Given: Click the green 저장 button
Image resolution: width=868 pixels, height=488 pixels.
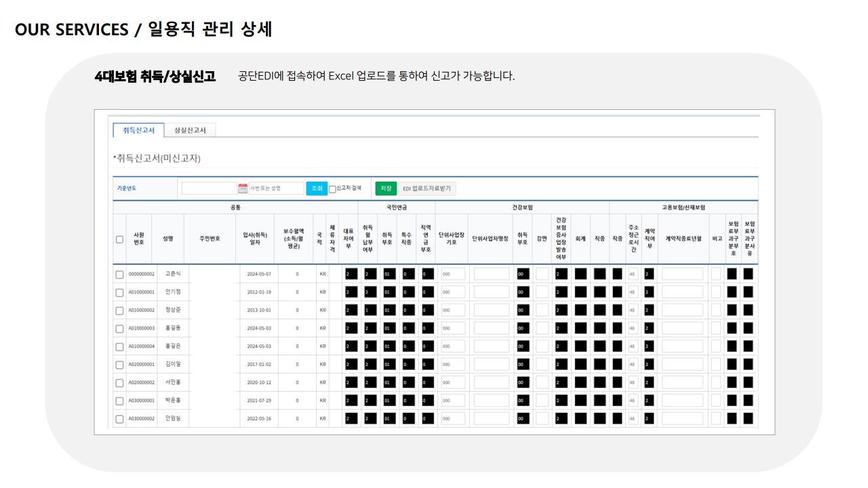Looking at the screenshot, I should pyautogui.click(x=386, y=188).
